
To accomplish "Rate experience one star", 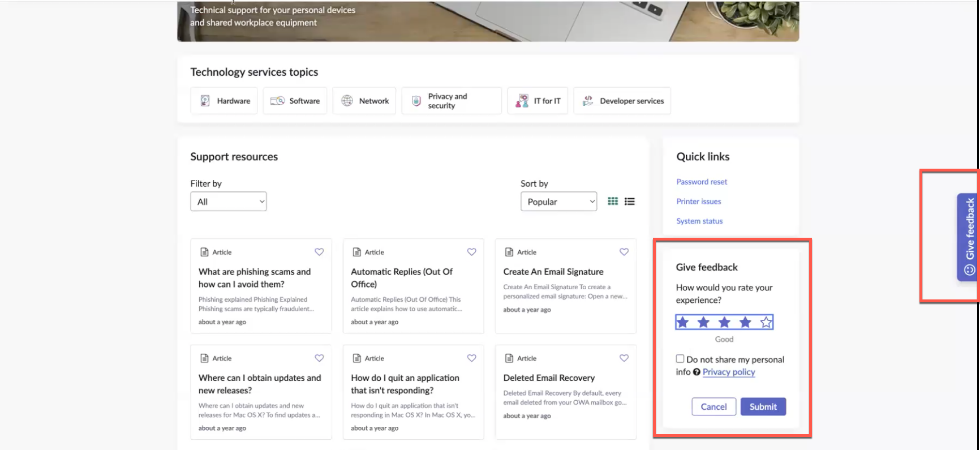I will point(683,322).
